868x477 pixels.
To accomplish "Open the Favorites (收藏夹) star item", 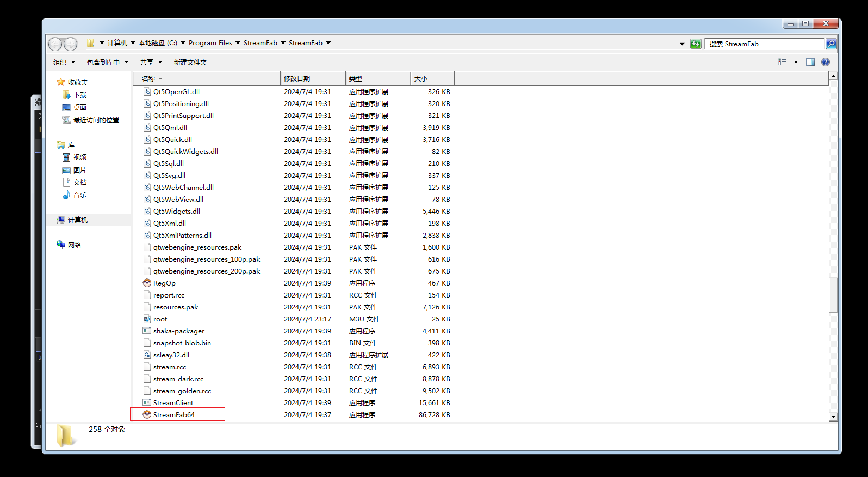I will tap(72, 82).
